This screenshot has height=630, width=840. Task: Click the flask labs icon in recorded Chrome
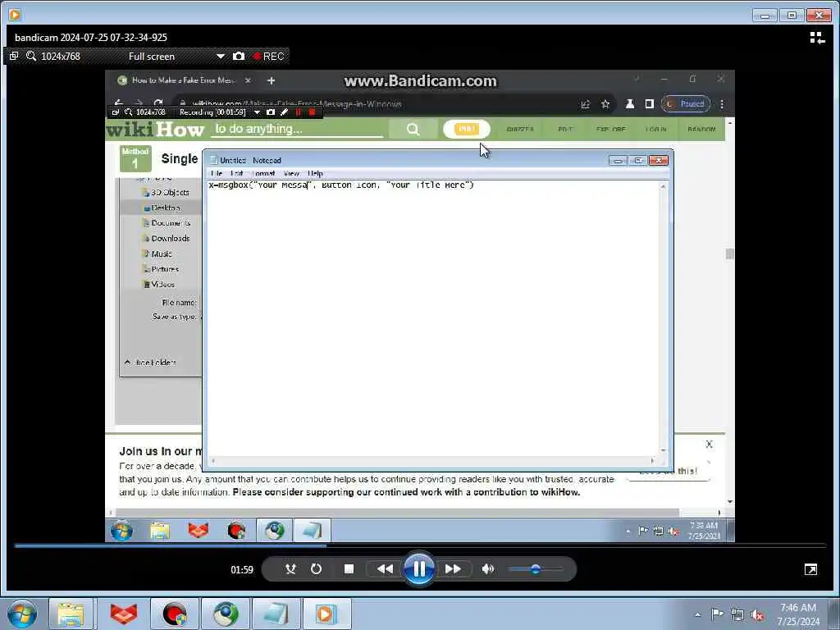tap(630, 104)
